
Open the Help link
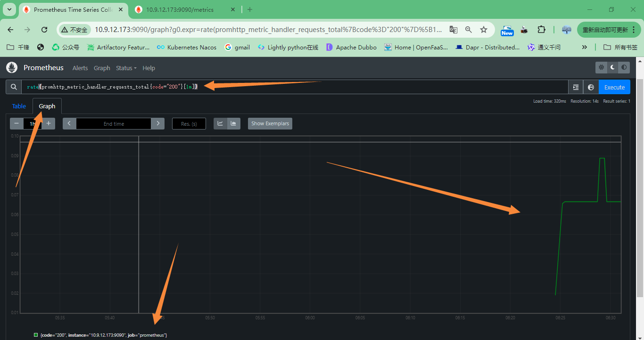(149, 68)
